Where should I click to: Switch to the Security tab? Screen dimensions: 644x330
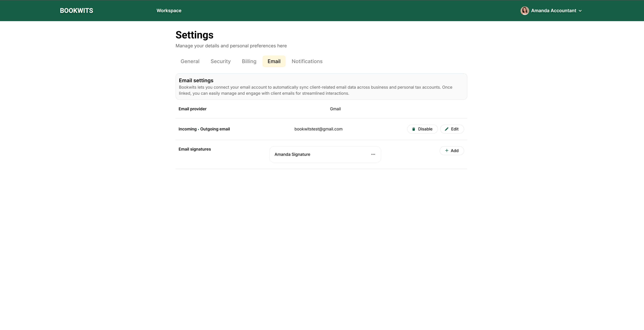point(220,61)
